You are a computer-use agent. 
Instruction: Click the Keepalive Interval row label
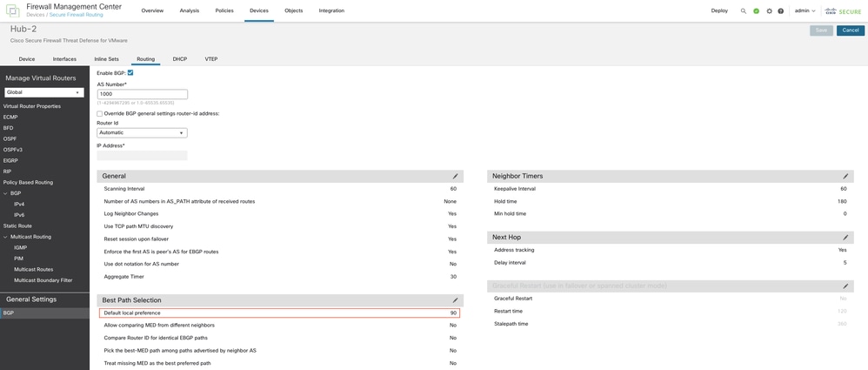click(x=515, y=189)
